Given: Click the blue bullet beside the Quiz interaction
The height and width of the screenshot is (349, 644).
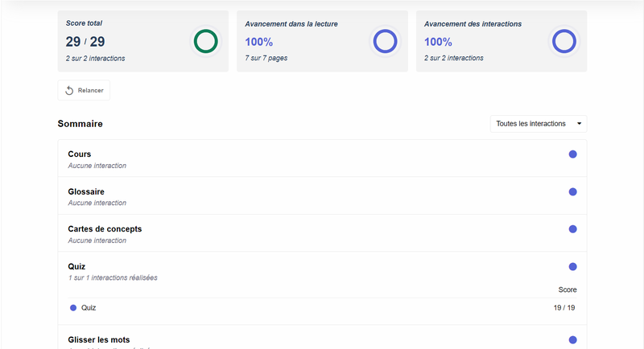Looking at the screenshot, I should coord(73,308).
